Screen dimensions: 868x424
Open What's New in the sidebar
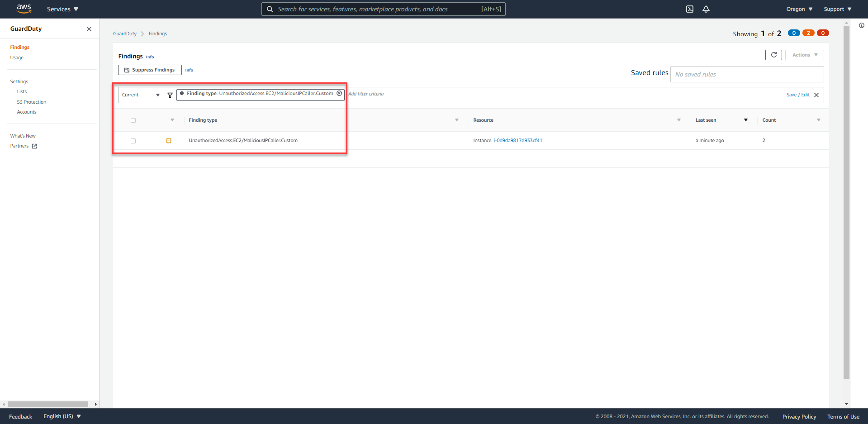tap(23, 136)
